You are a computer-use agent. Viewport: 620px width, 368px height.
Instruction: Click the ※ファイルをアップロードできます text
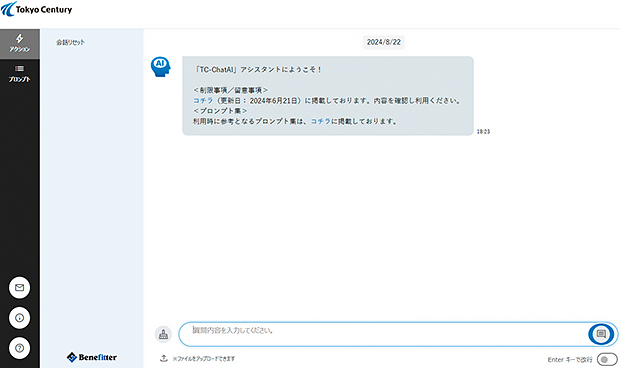tap(204, 359)
